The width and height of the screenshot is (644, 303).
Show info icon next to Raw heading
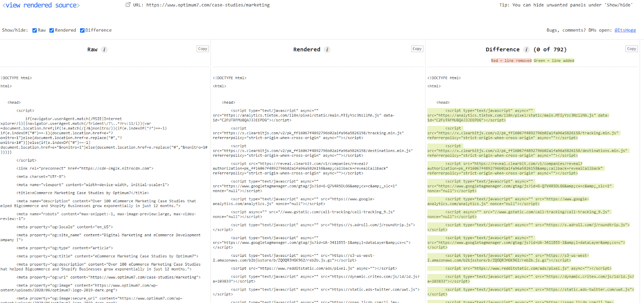pyautogui.click(x=104, y=49)
